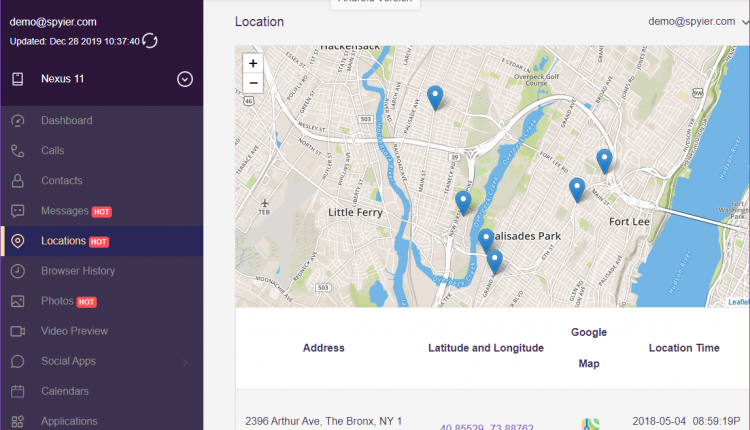Click the Nexus 11 device icon

18,79
